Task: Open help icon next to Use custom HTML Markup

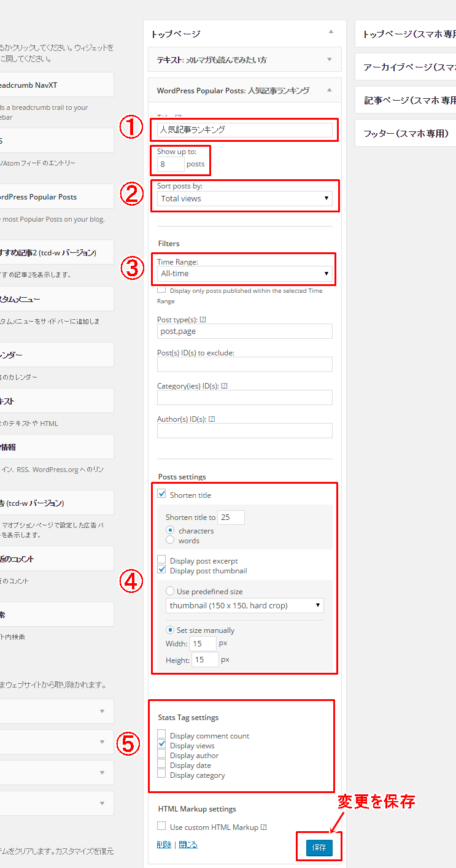Action: tap(263, 827)
